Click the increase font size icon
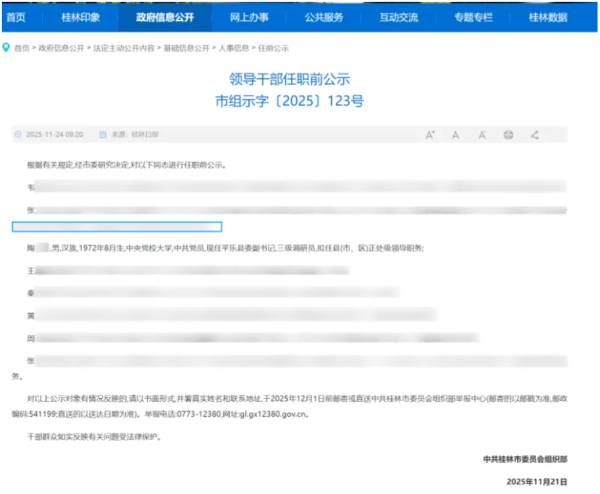The image size is (600, 494). pyautogui.click(x=430, y=134)
